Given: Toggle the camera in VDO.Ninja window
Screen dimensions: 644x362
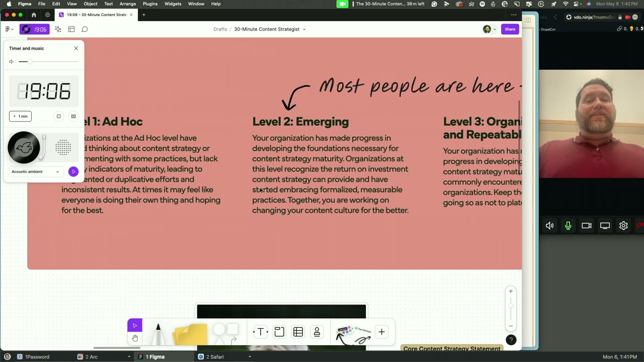Looking at the screenshot, I should pyautogui.click(x=587, y=226).
